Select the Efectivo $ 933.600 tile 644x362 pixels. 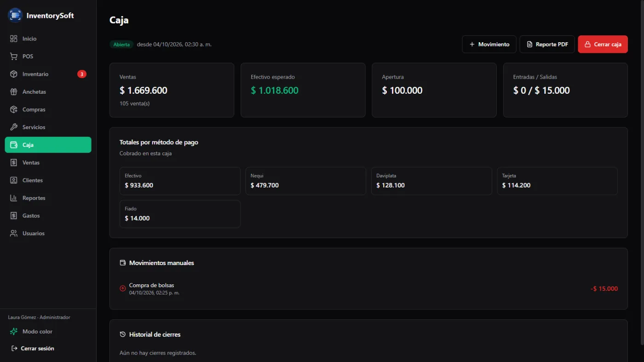[180, 181]
